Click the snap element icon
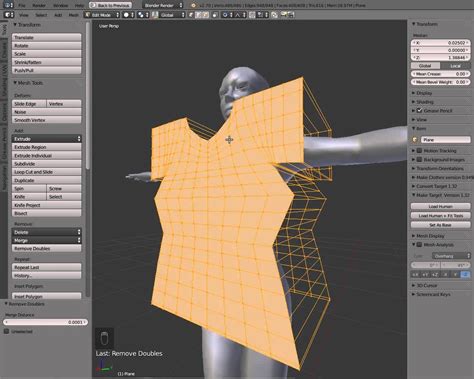474x379 pixels. point(263,15)
